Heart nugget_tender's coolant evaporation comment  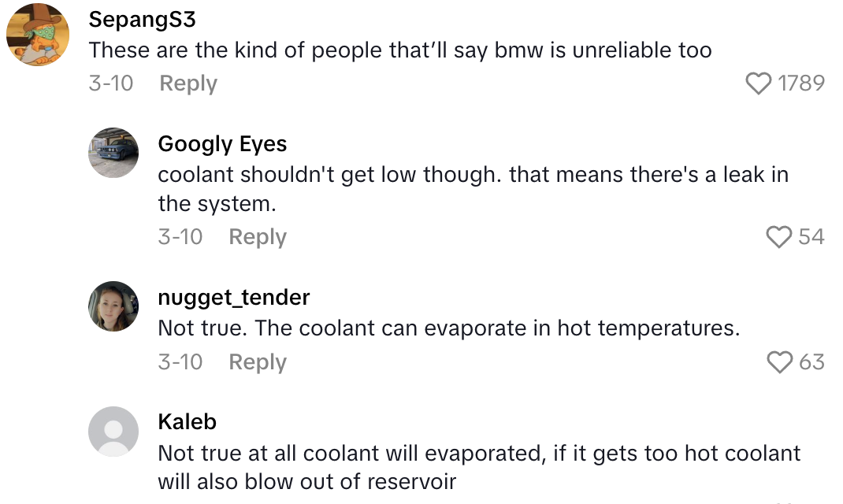[x=778, y=362]
